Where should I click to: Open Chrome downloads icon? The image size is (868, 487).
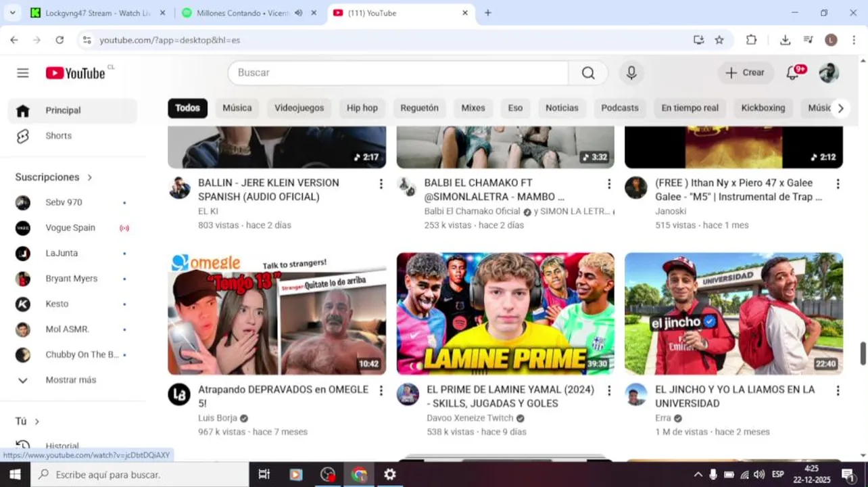(x=785, y=40)
